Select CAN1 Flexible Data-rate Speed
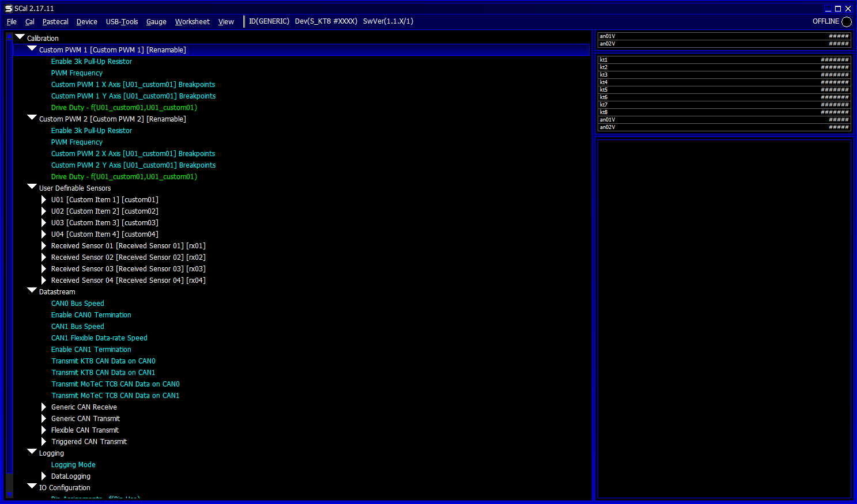 tap(99, 338)
